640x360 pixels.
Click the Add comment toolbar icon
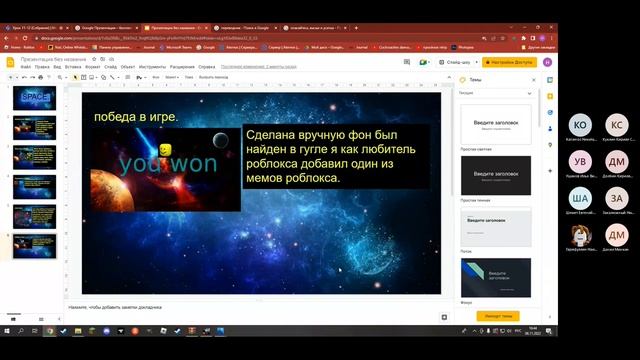(128, 77)
